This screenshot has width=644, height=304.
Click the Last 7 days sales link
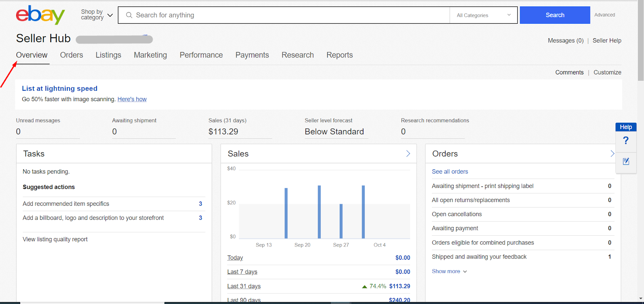pyautogui.click(x=242, y=272)
